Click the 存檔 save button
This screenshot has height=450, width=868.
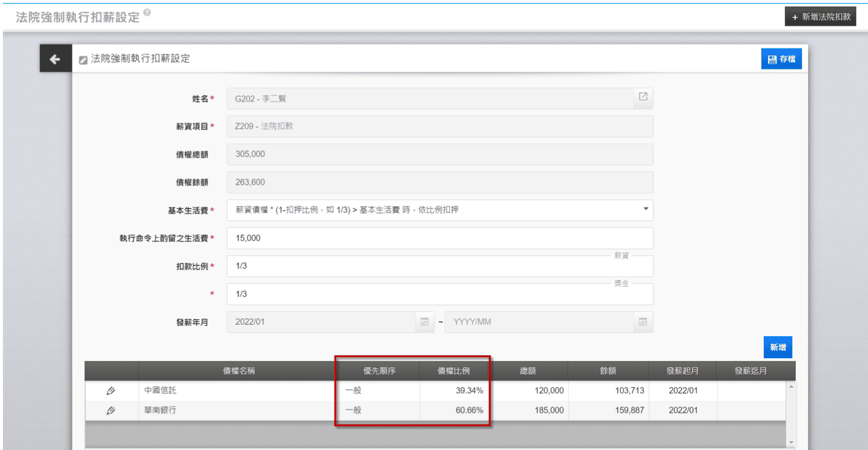[781, 59]
